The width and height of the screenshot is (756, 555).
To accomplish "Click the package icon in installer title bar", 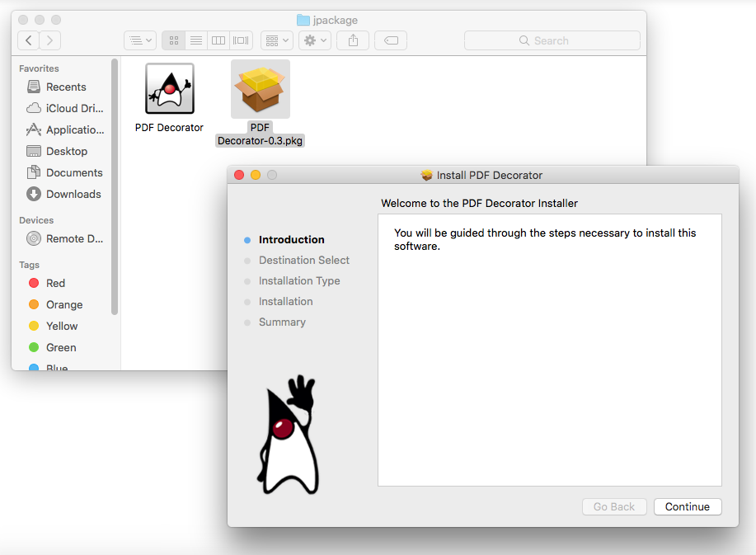I will point(427,175).
